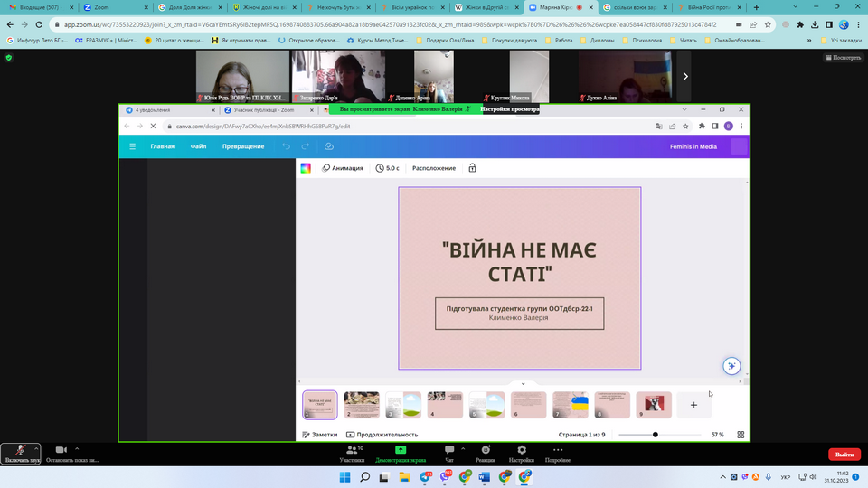Toggle the Notes (Заметки) panel

(319, 435)
